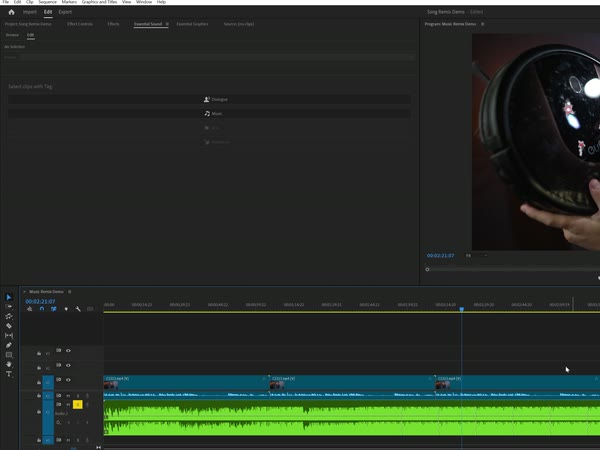This screenshot has width=600, height=450.
Task: Open Graphics and Titles menu
Action: [99, 2]
